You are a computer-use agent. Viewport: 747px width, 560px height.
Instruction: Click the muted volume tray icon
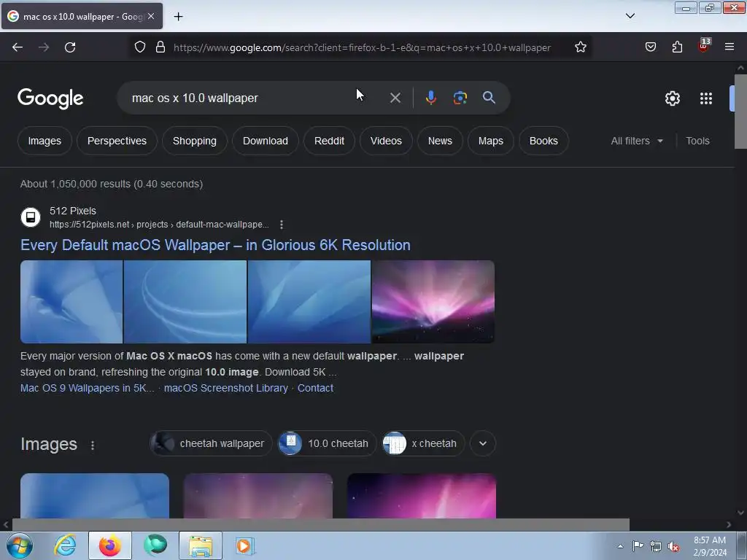click(673, 546)
